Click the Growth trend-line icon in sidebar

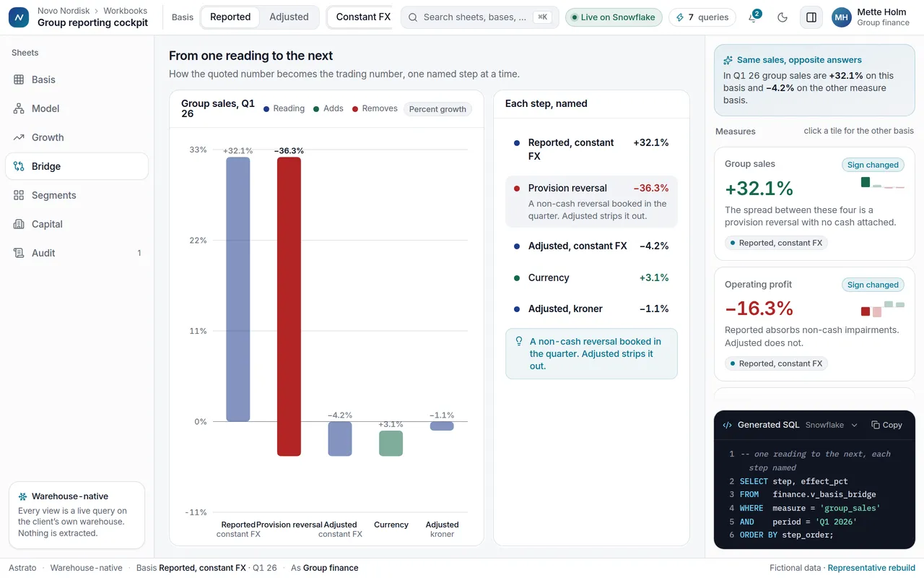tap(19, 137)
